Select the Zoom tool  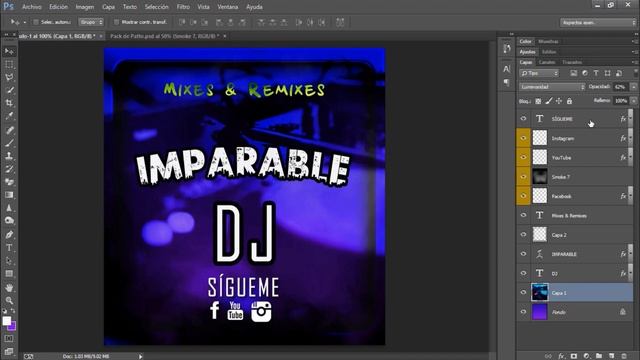[9, 301]
